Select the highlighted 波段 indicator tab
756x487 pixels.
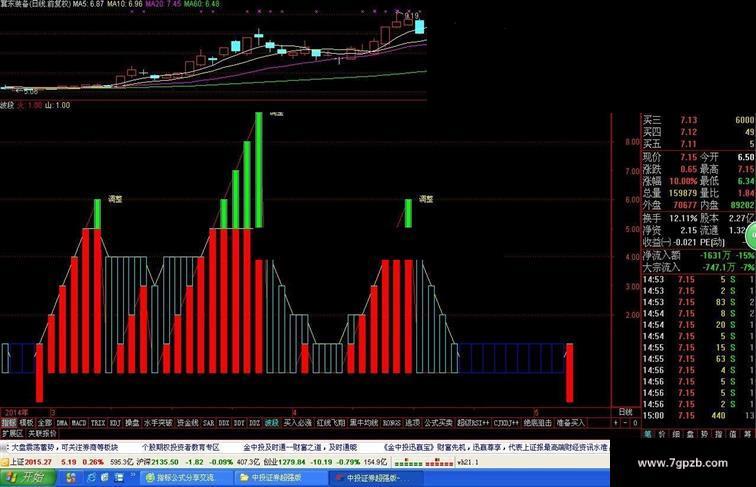click(x=272, y=423)
